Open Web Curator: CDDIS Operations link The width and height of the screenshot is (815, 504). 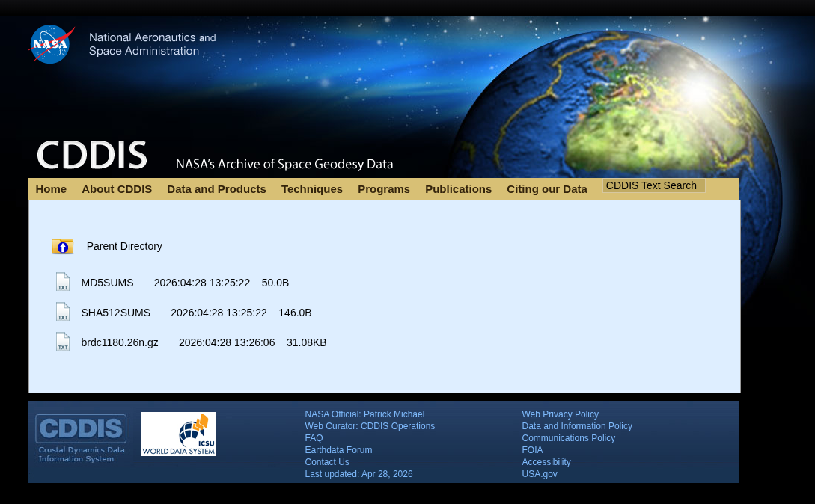[370, 426]
